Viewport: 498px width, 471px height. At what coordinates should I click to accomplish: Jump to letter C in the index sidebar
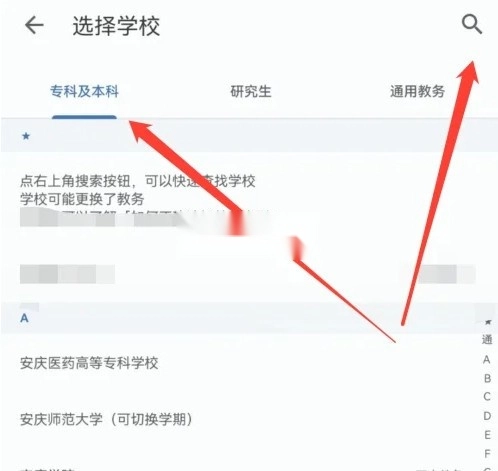[487, 397]
